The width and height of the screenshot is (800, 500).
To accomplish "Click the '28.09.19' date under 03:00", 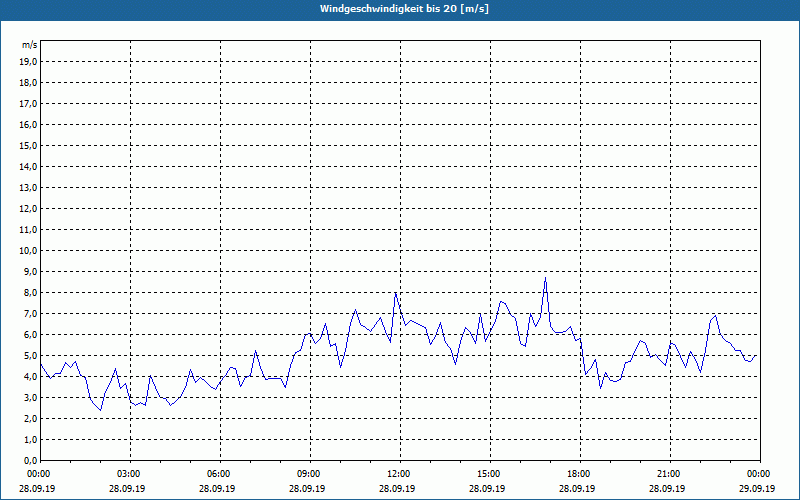I will click(128, 489).
